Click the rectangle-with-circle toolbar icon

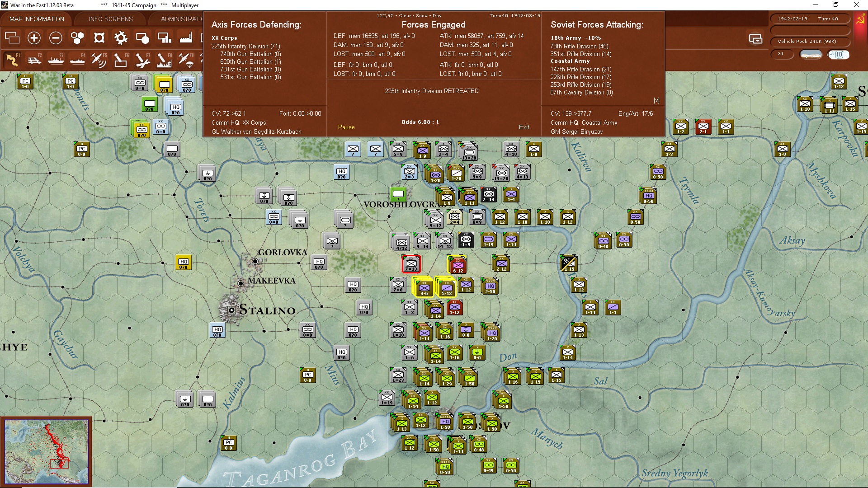142,38
